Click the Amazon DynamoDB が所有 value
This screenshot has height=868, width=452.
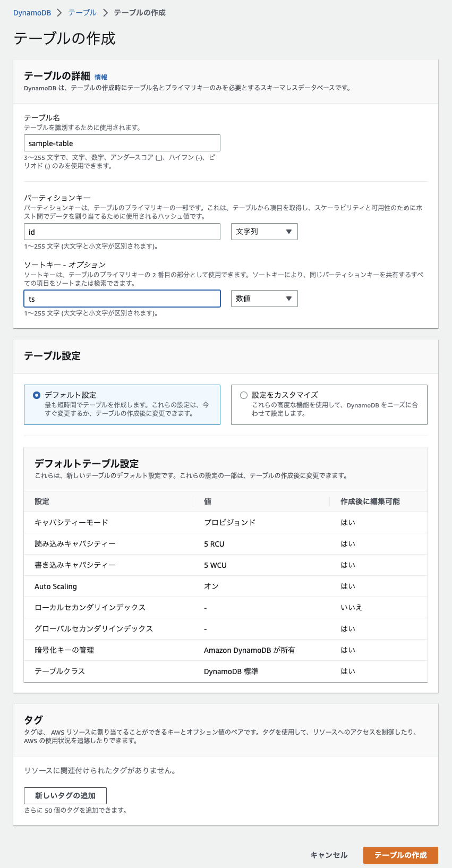(x=250, y=650)
